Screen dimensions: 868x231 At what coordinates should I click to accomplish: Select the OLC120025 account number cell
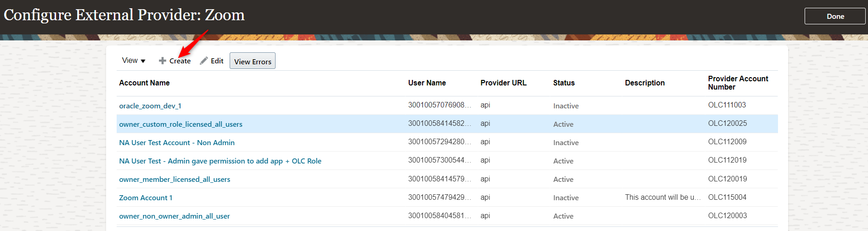727,124
